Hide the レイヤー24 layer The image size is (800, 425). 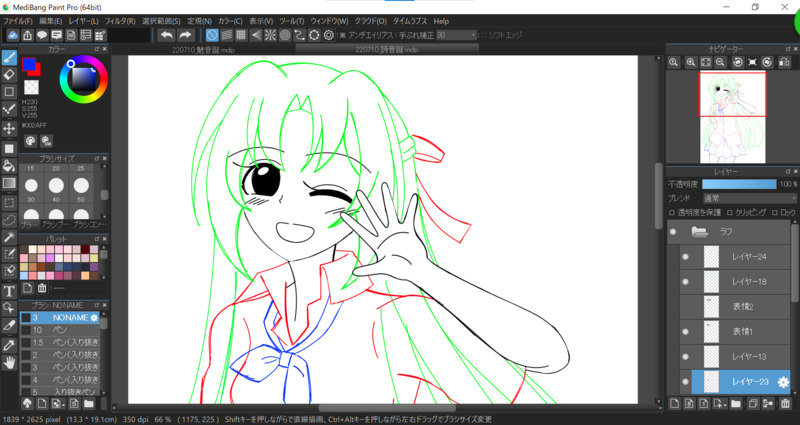pos(685,257)
